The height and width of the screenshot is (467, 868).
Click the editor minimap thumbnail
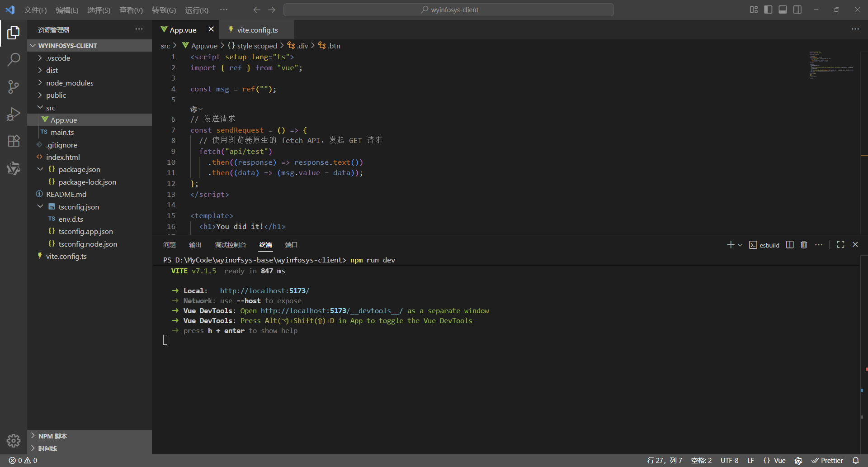(832, 65)
